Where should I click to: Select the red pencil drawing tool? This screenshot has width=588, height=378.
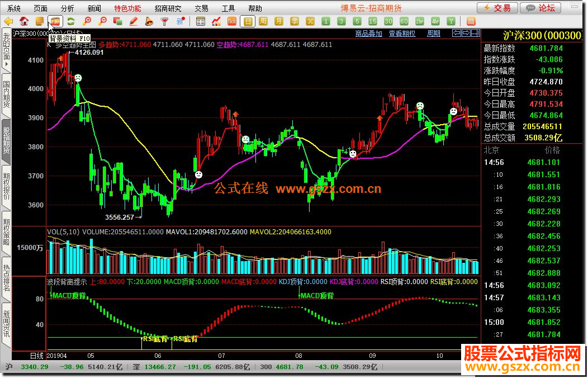click(x=134, y=21)
